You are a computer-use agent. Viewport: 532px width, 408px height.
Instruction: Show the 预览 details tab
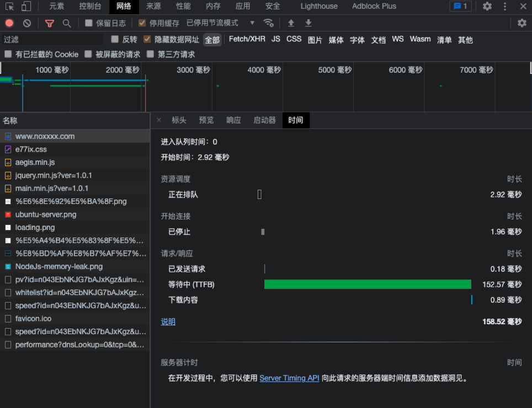(206, 120)
